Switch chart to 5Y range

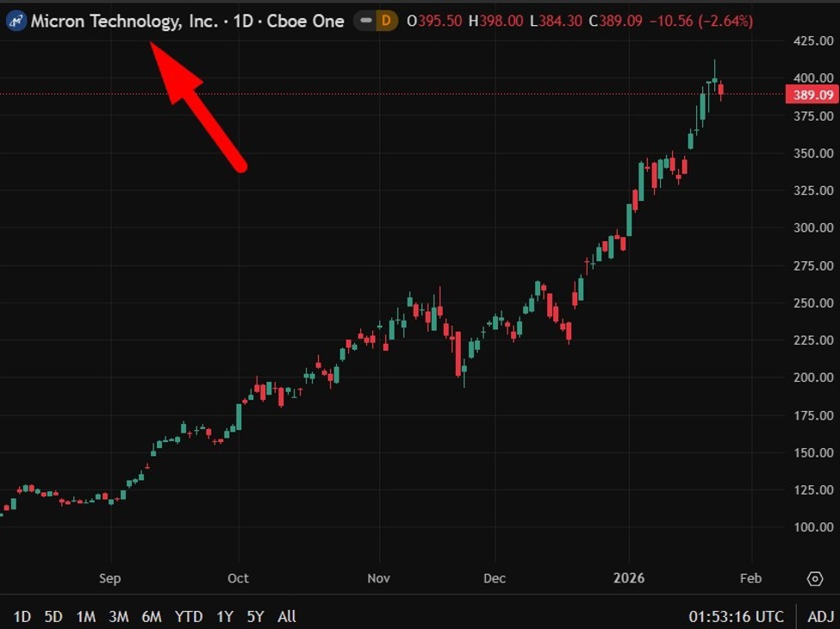point(255,616)
